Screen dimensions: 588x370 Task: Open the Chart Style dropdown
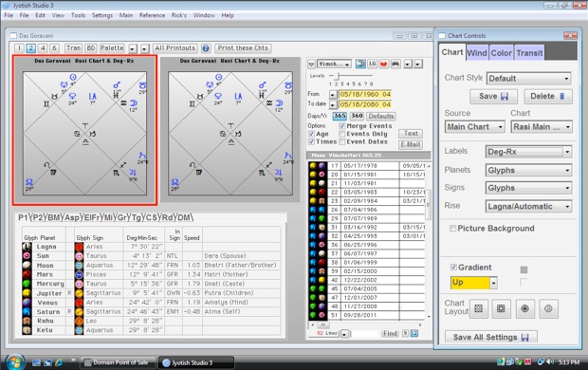529,79
